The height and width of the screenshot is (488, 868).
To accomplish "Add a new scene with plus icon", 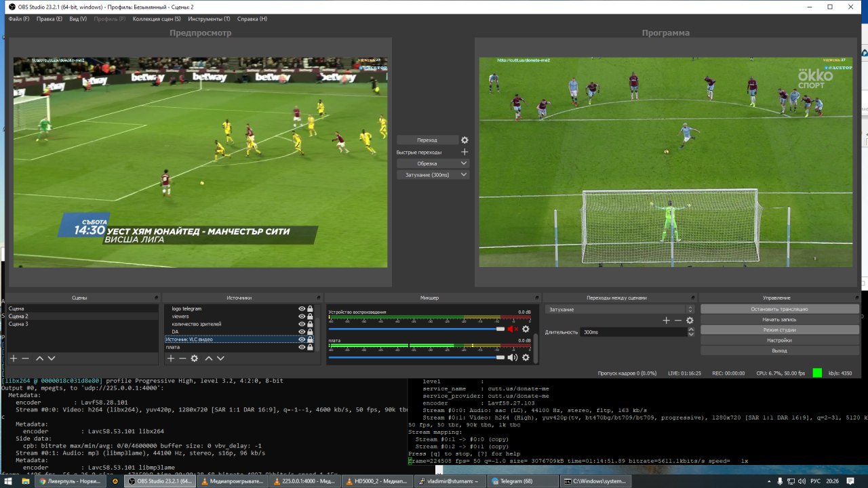I will click(x=13, y=359).
